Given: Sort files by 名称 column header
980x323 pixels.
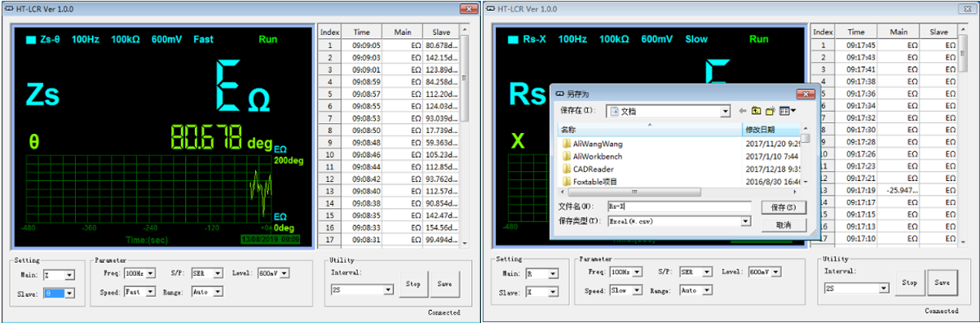Looking at the screenshot, I should 650,129.
